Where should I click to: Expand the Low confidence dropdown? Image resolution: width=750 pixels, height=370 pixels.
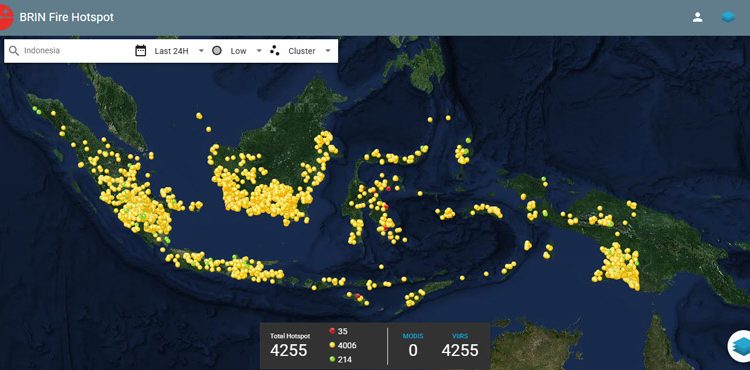point(246,51)
